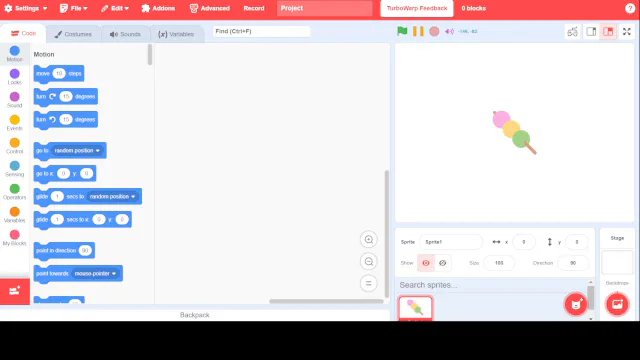This screenshot has width=640, height=360.
Task: Switch to the Costumes tab
Action: click(73, 34)
